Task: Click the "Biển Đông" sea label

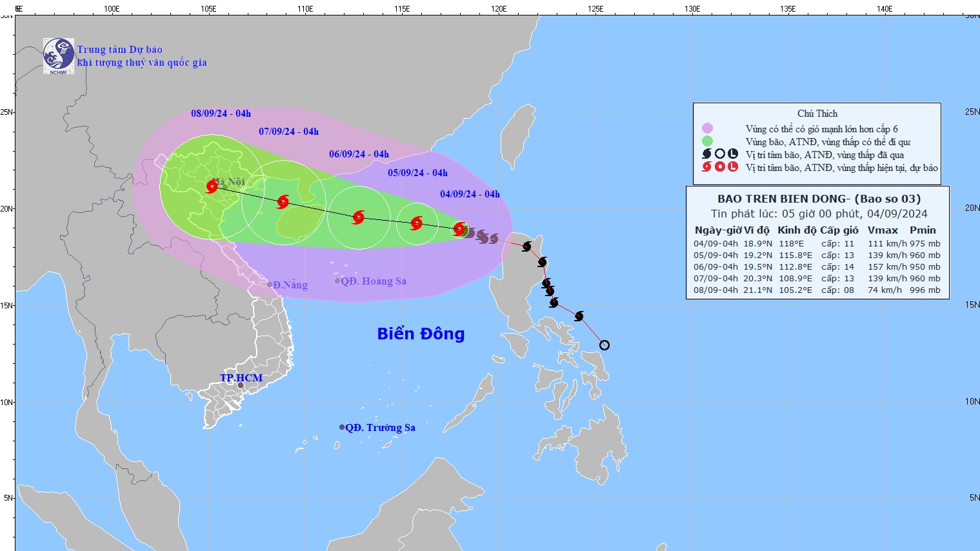Action: pos(421,334)
